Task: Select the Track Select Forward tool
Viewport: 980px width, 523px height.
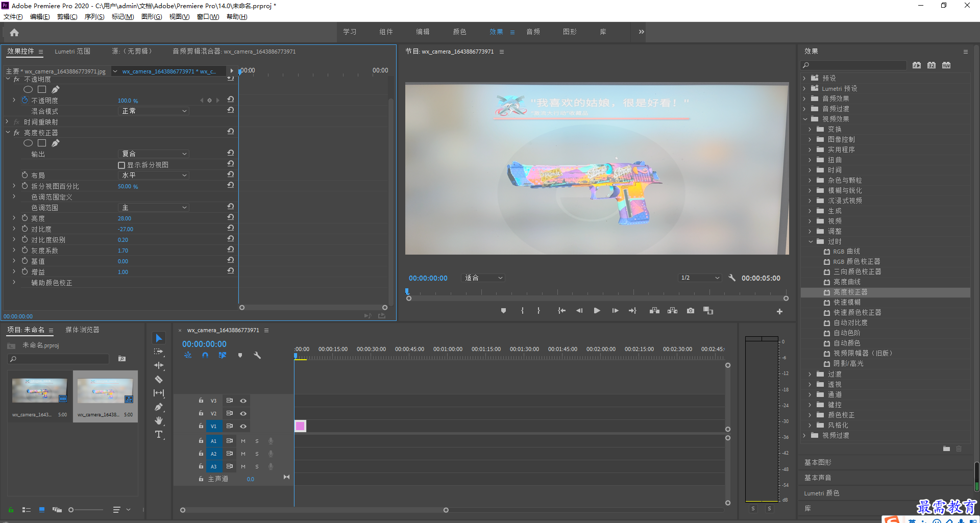Action: [159, 352]
